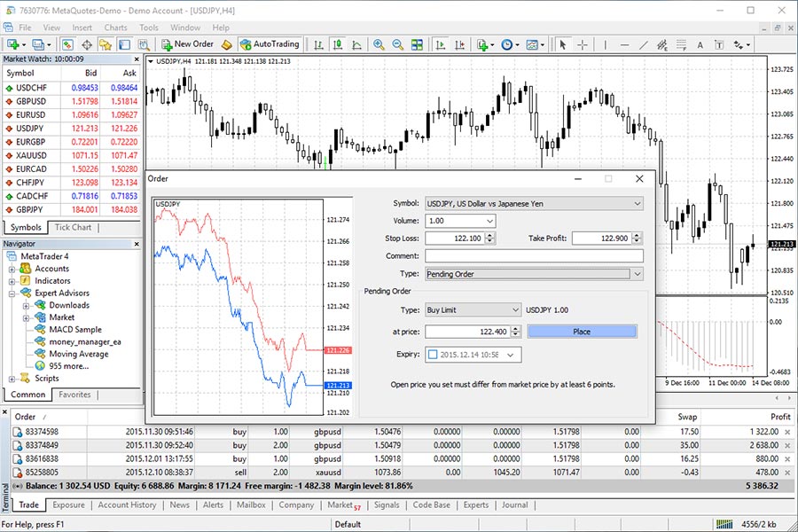This screenshot has height=532, width=798.
Task: Tile windows with the grid icon
Action: (418, 45)
